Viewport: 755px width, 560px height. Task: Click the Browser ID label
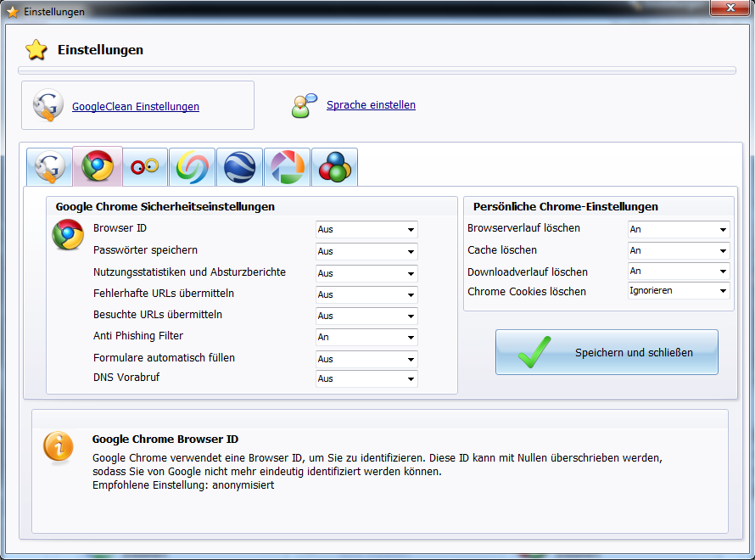tap(120, 228)
